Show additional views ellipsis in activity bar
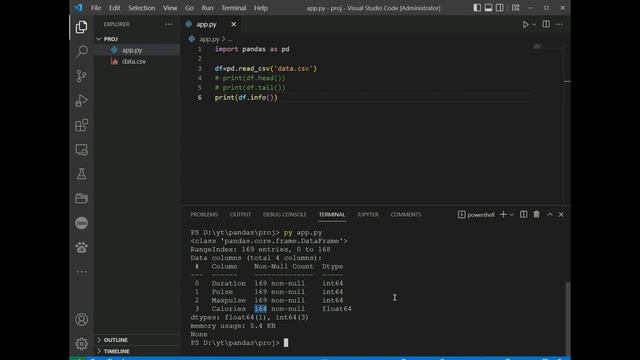Screen dimensions: 640x360 tap(81, 271)
